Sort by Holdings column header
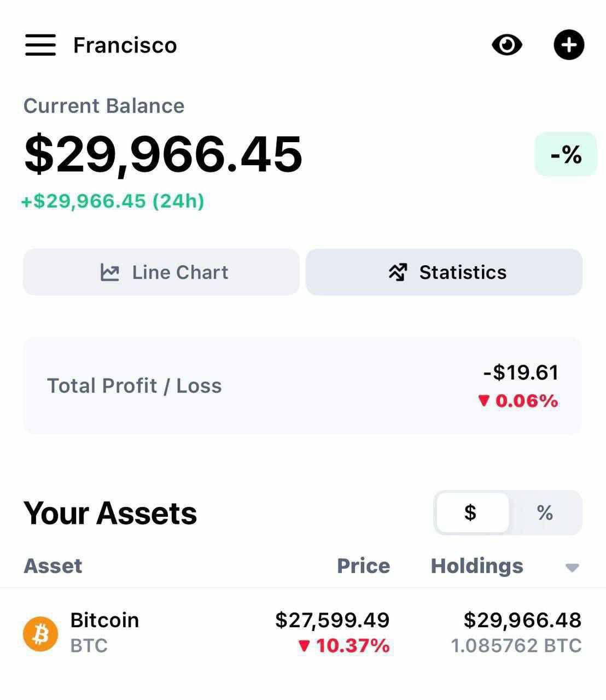This screenshot has height=700, width=606. (477, 566)
